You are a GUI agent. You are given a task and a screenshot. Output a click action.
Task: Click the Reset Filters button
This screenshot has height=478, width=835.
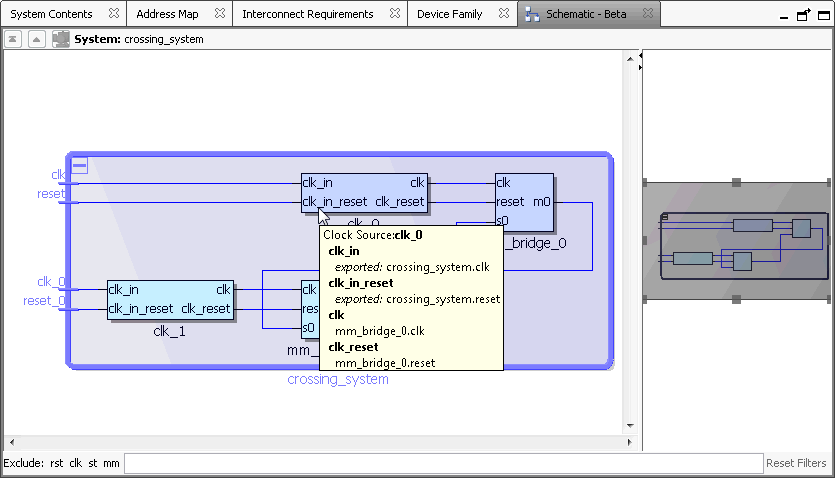796,463
